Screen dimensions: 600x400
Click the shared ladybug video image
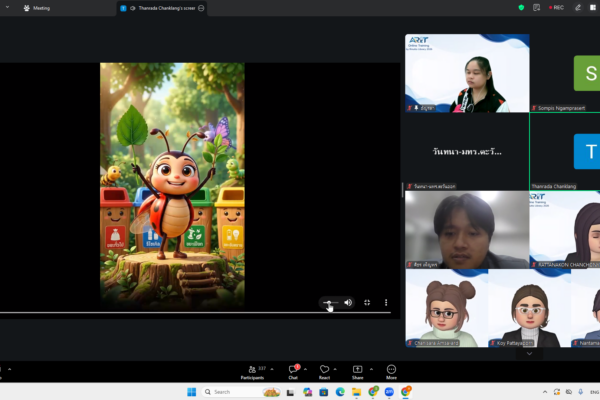pos(172,186)
